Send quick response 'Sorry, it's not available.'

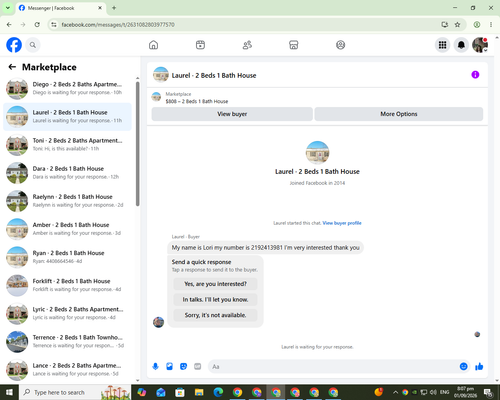coord(215,315)
